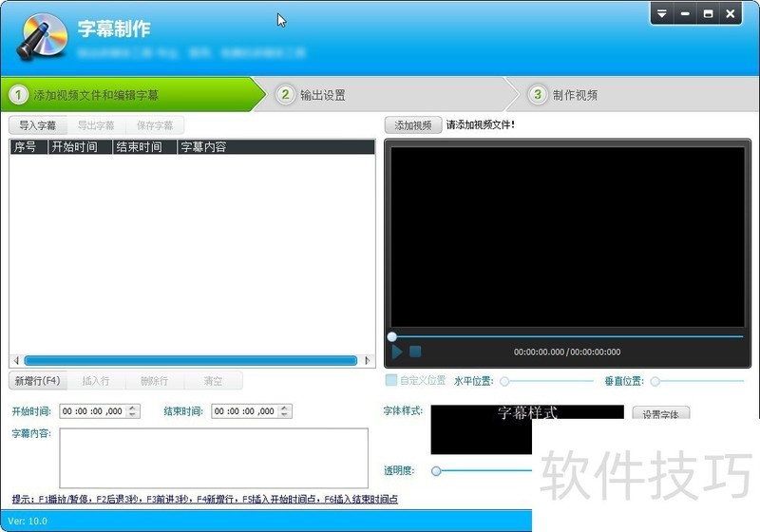The width and height of the screenshot is (760, 532).
Task: Click the 插入行 button
Action: [x=96, y=381]
